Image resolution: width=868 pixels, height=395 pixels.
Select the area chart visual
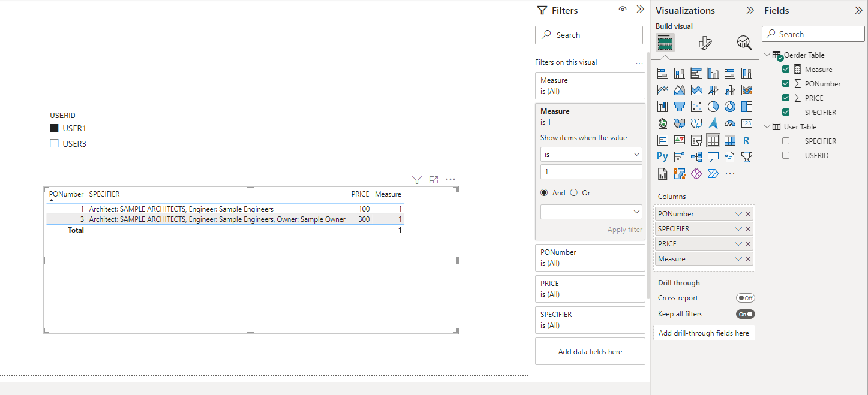point(680,90)
